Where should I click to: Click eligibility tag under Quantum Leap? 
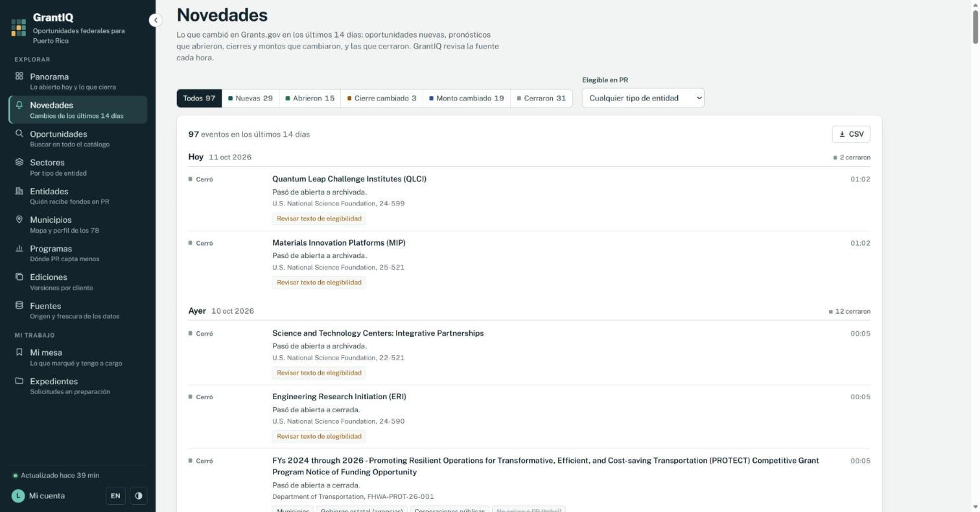click(x=319, y=218)
